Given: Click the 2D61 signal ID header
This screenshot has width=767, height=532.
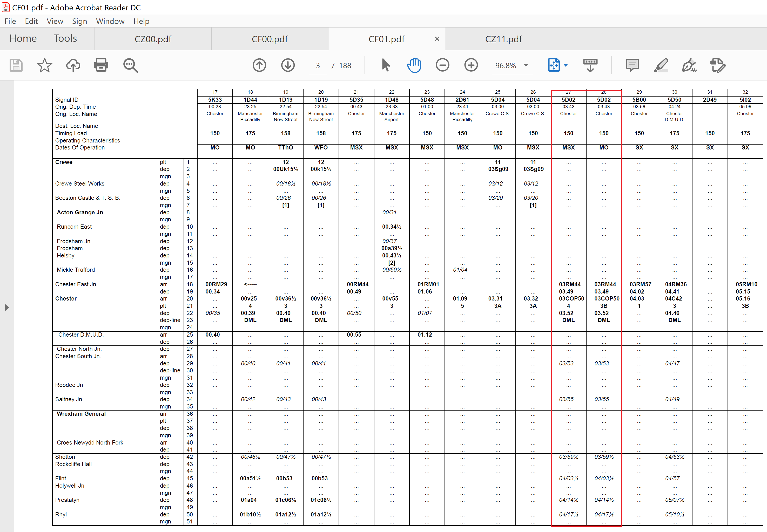Looking at the screenshot, I should tap(462, 100).
